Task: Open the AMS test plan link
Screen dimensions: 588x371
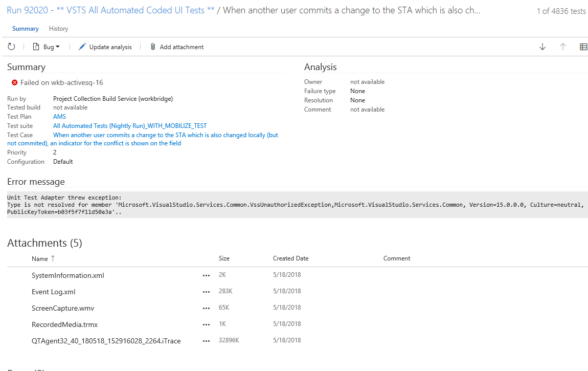Action: (59, 116)
